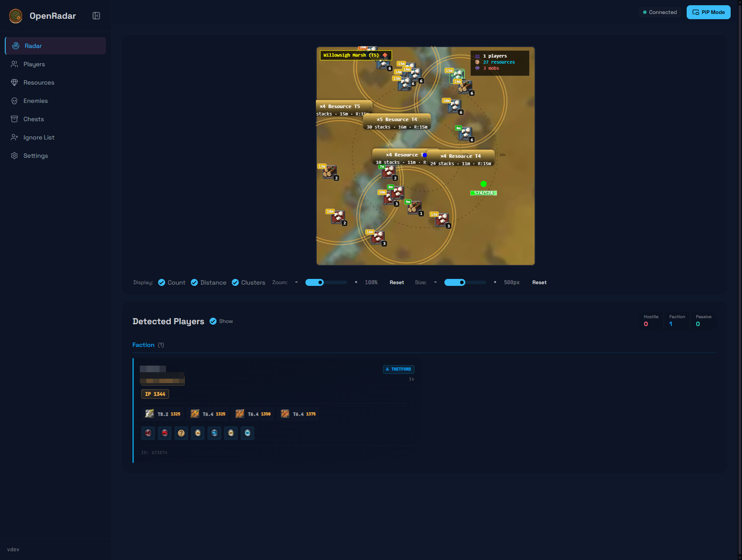The image size is (742, 560).
Task: Decrease zoom with minus button
Action: pos(296,282)
